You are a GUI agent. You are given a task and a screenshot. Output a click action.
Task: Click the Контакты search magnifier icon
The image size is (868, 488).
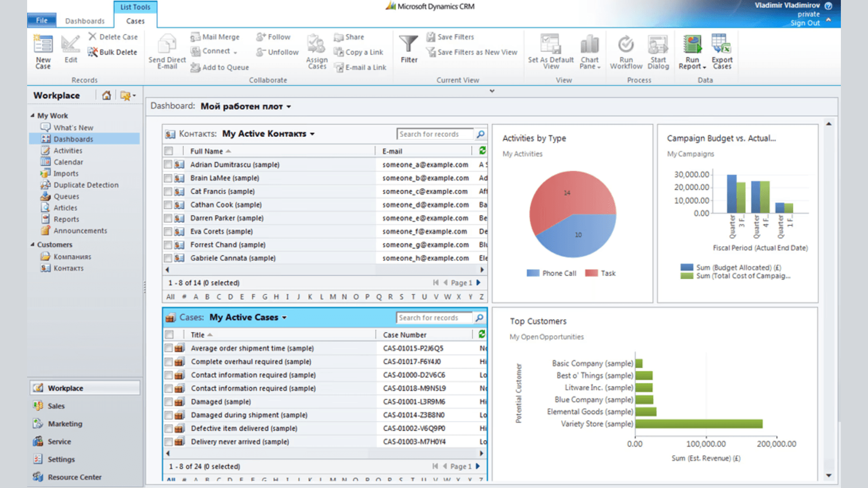pyautogui.click(x=481, y=134)
